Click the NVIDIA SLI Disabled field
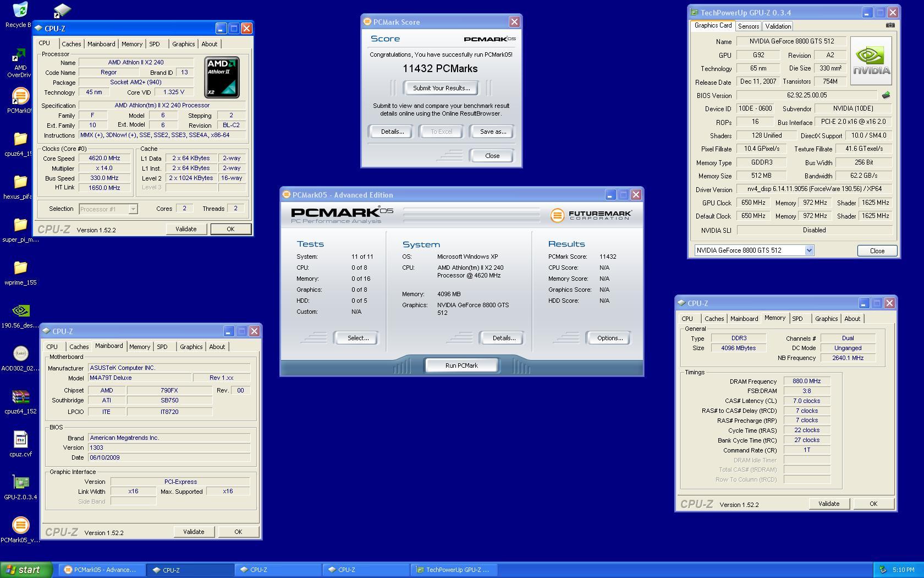The image size is (924, 578). pos(814,230)
